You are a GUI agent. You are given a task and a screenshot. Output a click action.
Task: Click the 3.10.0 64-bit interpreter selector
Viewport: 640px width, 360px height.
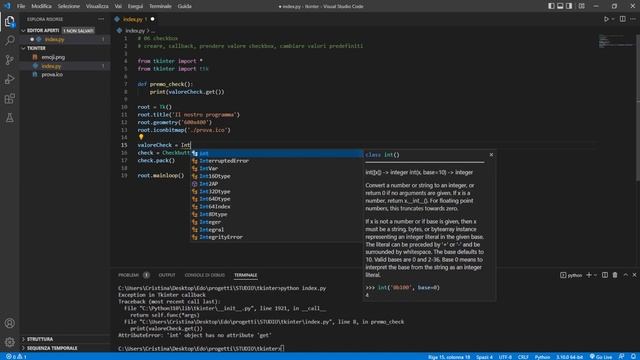(x=569, y=357)
